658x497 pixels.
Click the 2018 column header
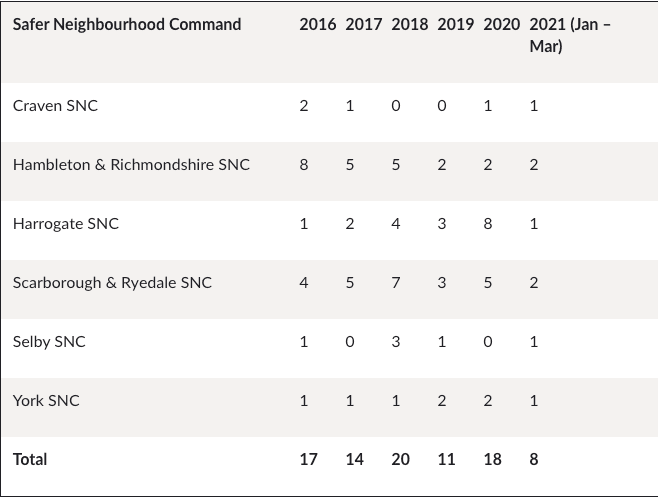coord(410,24)
